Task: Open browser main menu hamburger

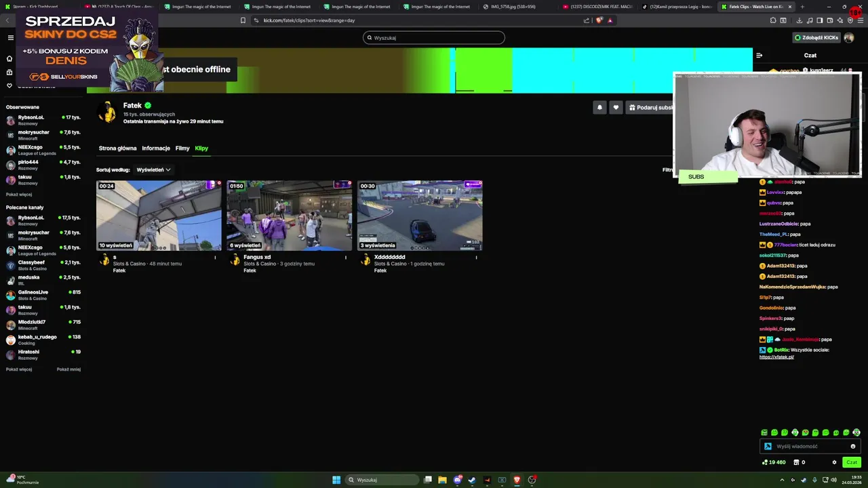Action: (x=861, y=20)
